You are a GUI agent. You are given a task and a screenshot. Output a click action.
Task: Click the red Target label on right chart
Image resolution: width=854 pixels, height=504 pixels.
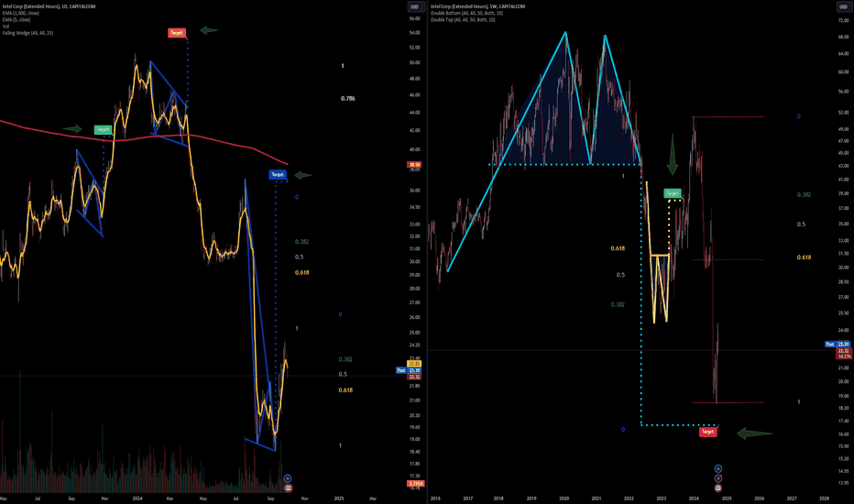click(707, 432)
